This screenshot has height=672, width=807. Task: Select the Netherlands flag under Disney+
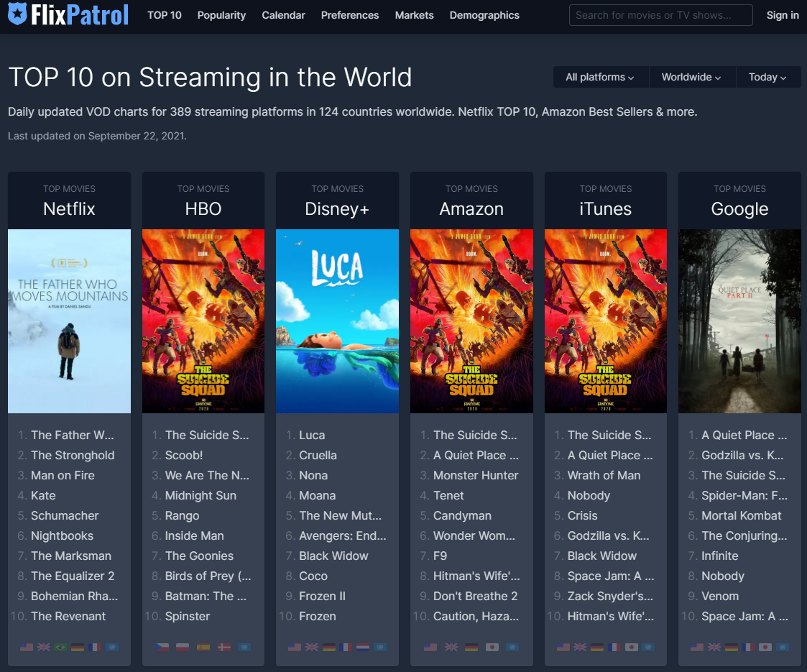click(x=363, y=648)
